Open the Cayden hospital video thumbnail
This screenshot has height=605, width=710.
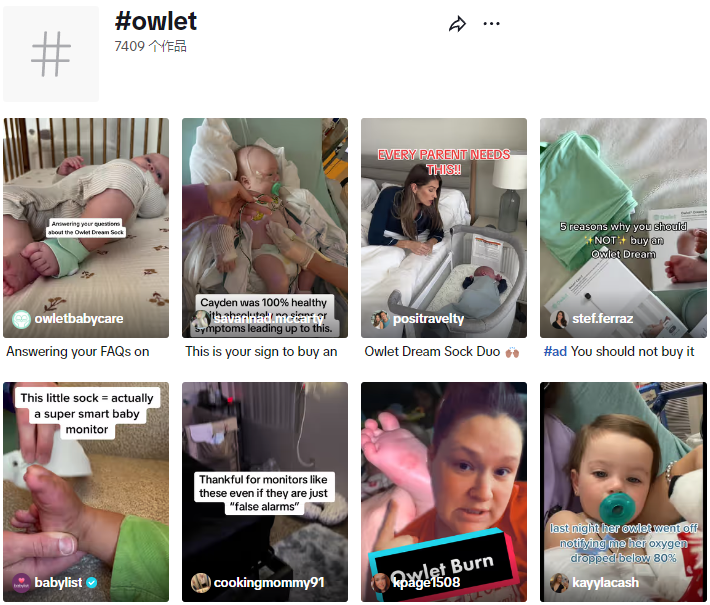(x=265, y=228)
